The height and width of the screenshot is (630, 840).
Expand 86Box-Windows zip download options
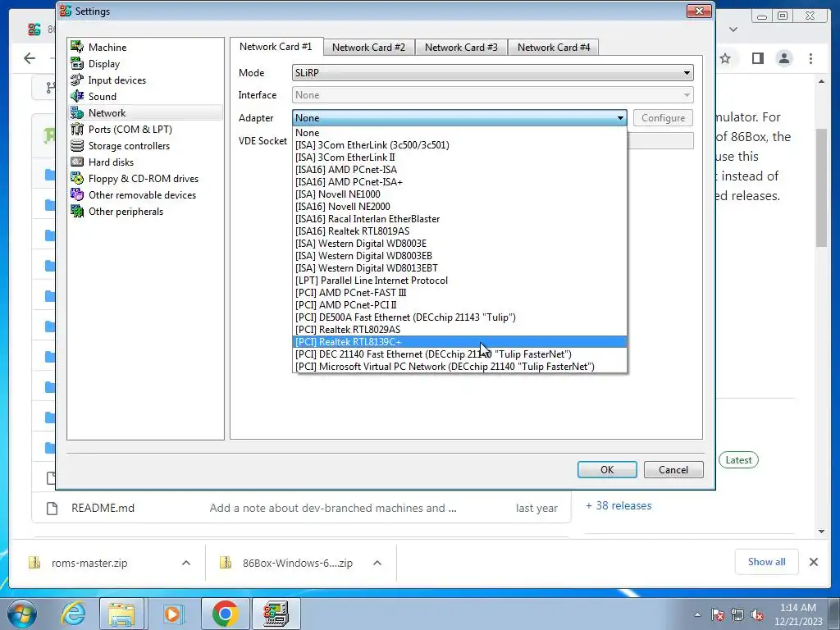click(377, 563)
